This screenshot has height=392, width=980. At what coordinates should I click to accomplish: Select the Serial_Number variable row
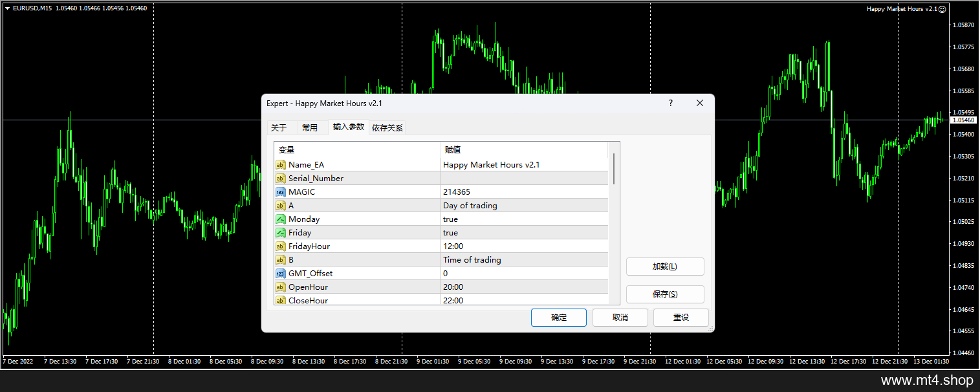[441, 179]
